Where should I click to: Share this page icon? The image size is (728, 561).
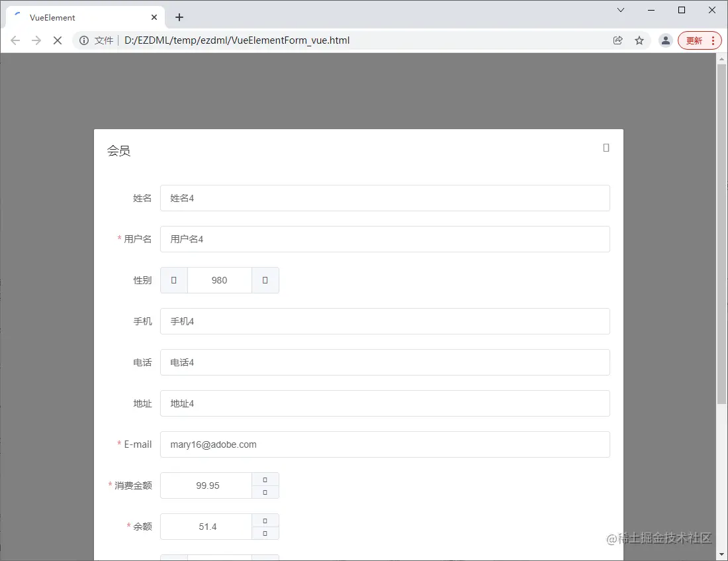point(618,40)
